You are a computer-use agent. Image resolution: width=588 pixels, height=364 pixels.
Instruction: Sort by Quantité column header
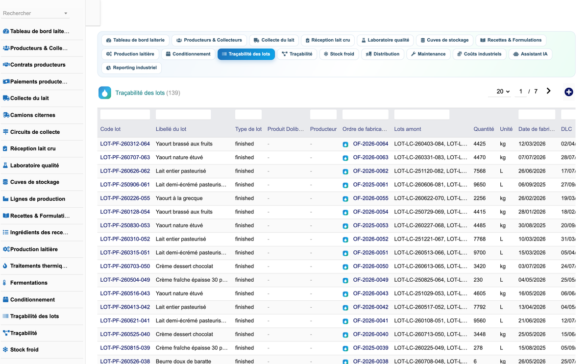coord(484,129)
